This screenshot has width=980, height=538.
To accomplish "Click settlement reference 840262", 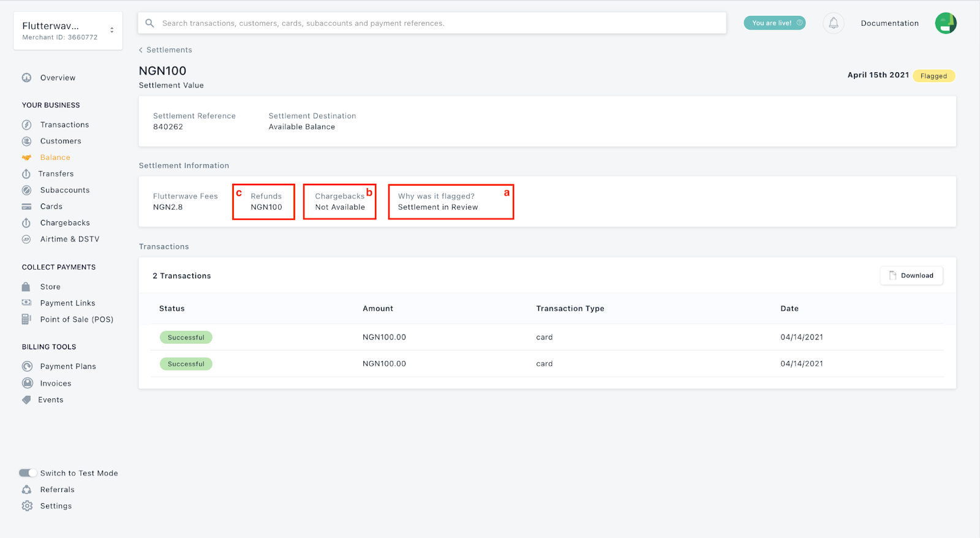I will 168,127.
